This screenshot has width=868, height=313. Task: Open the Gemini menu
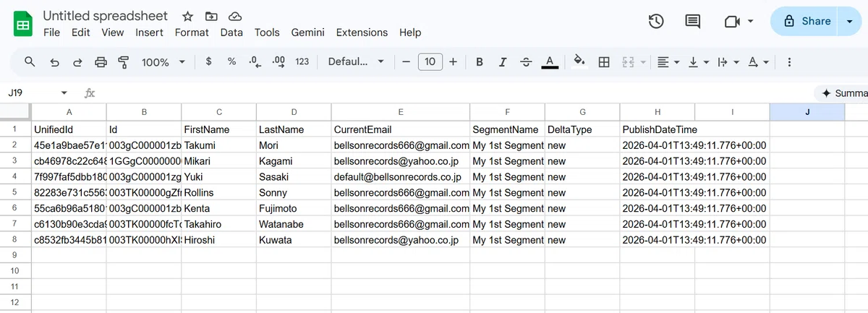point(308,33)
